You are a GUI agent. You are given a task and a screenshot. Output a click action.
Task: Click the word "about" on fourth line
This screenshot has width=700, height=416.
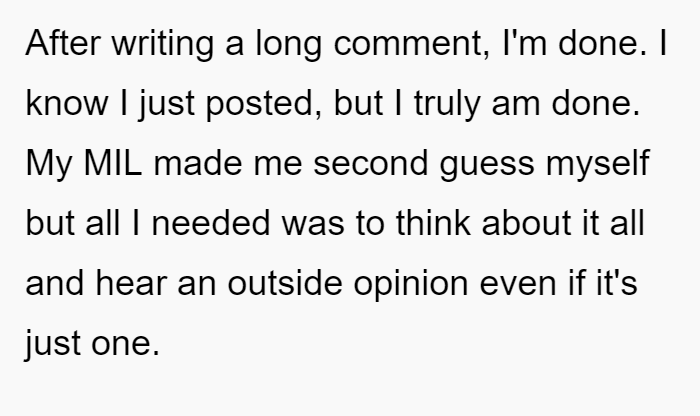coord(527,223)
